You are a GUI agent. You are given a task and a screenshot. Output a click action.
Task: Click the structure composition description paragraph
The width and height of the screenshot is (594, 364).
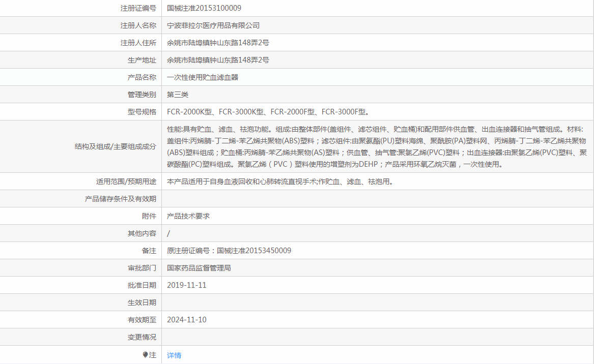377,147
